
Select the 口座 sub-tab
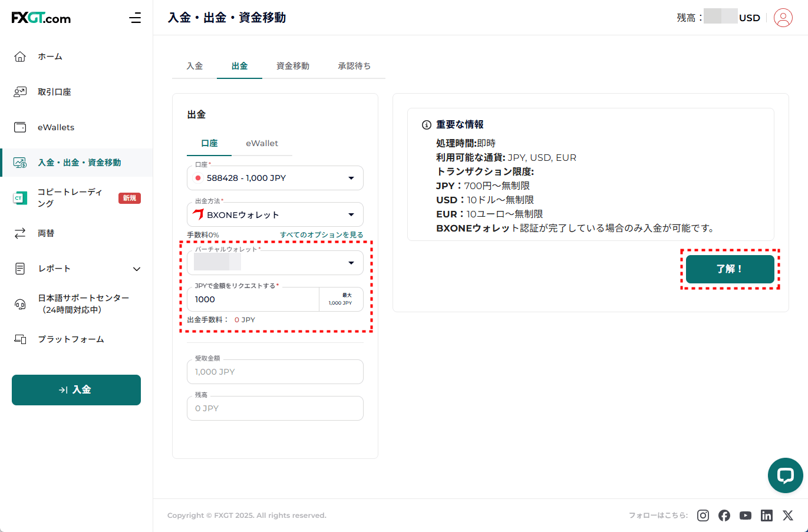[209, 143]
